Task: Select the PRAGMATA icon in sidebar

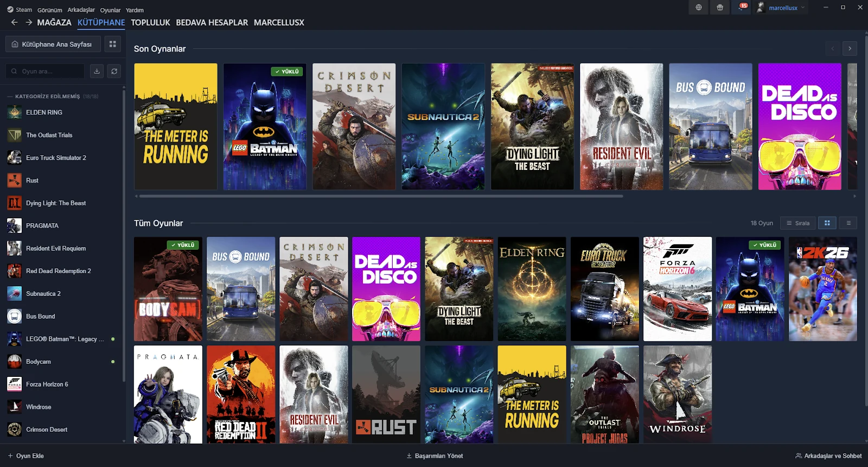Action: [x=15, y=226]
